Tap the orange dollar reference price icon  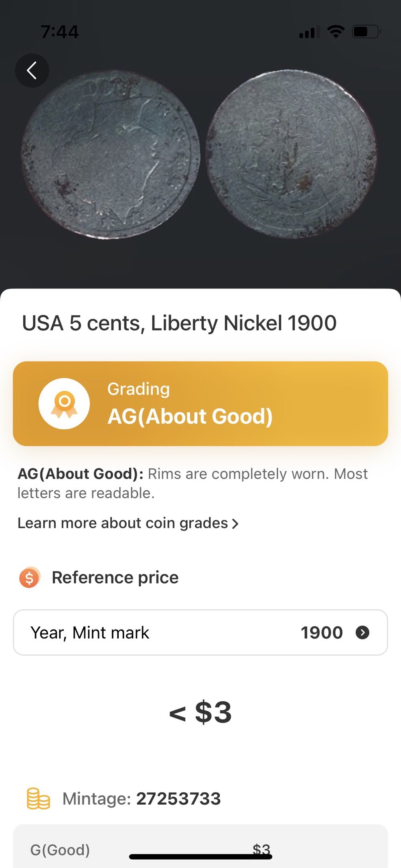coord(29,577)
